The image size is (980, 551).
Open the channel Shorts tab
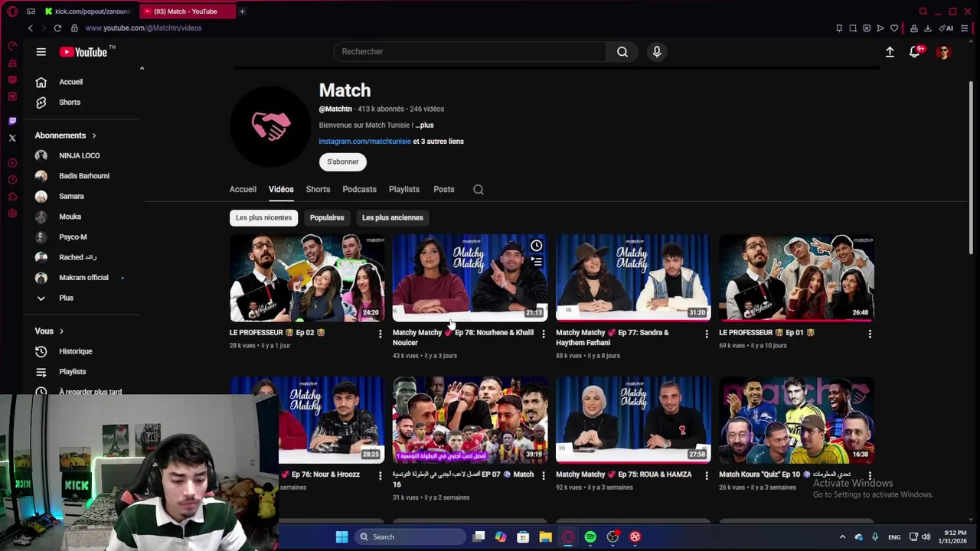tap(318, 190)
